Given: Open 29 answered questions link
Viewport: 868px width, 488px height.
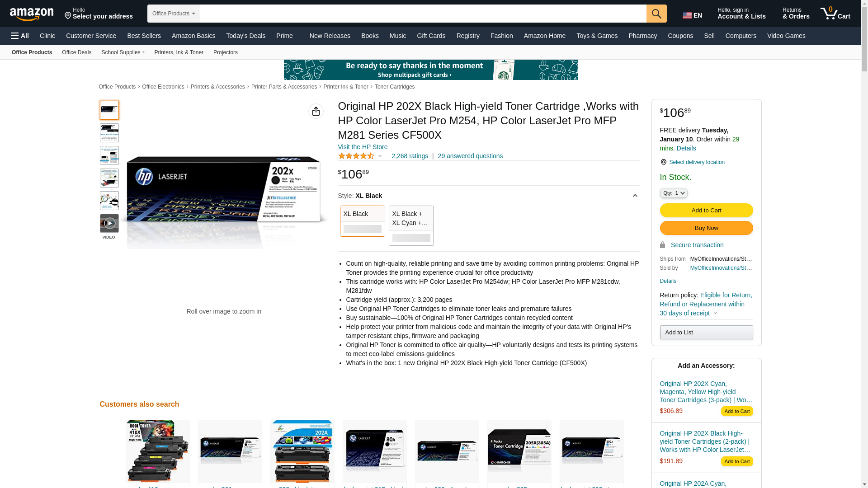Looking at the screenshot, I should pyautogui.click(x=470, y=156).
